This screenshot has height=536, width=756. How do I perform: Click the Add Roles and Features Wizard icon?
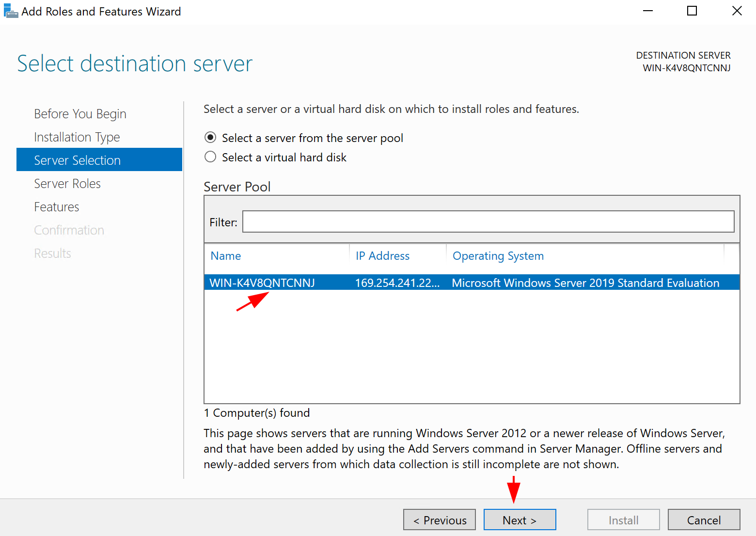point(11,11)
